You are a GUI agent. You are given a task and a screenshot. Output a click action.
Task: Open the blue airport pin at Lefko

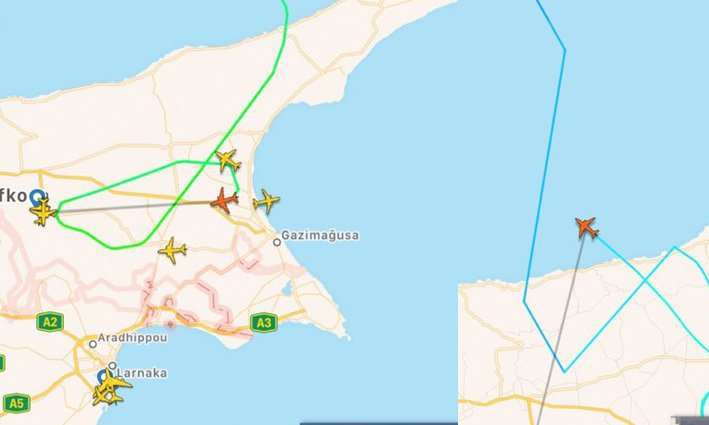point(38,197)
